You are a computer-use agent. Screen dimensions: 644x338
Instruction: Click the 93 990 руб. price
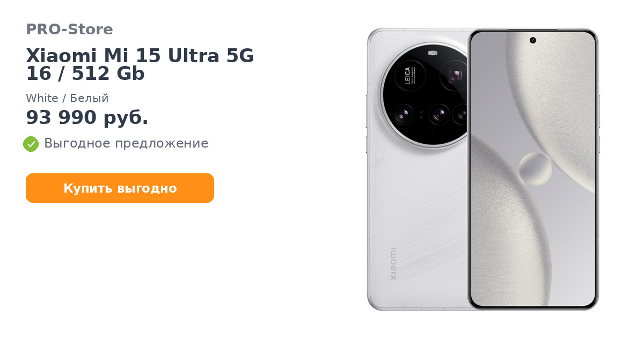(87, 117)
